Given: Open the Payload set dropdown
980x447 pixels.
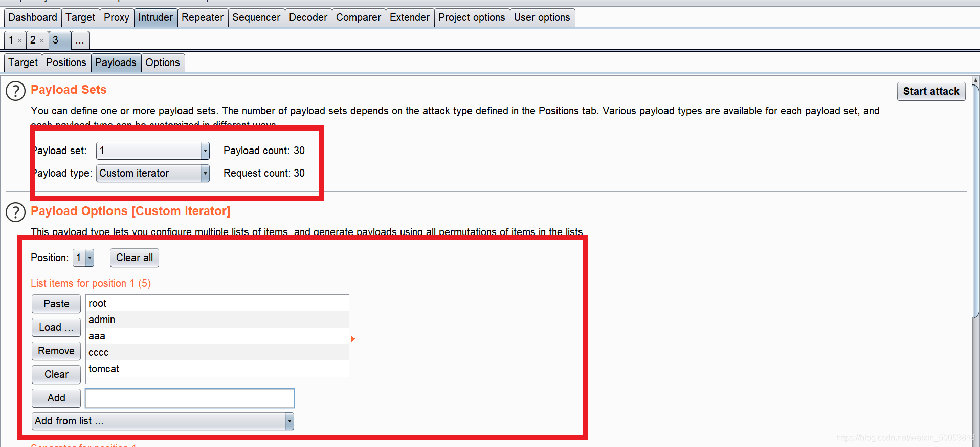Looking at the screenshot, I should (153, 151).
